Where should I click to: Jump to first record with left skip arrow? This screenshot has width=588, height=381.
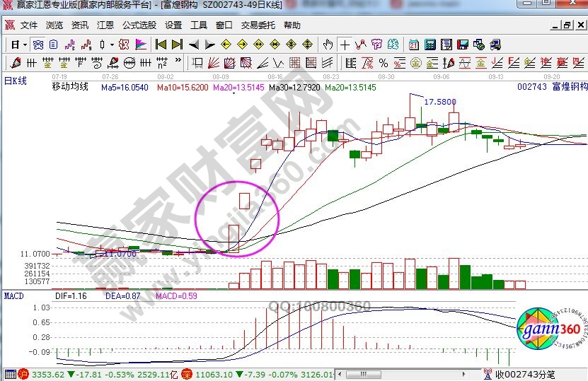(x=161, y=45)
